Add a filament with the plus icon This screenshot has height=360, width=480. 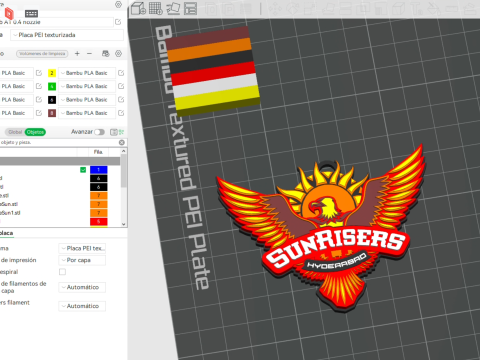click(x=77, y=54)
